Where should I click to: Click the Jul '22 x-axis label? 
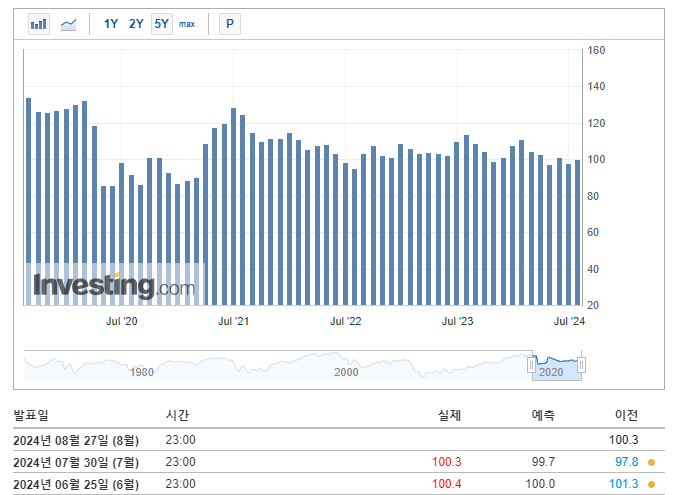[x=346, y=321]
